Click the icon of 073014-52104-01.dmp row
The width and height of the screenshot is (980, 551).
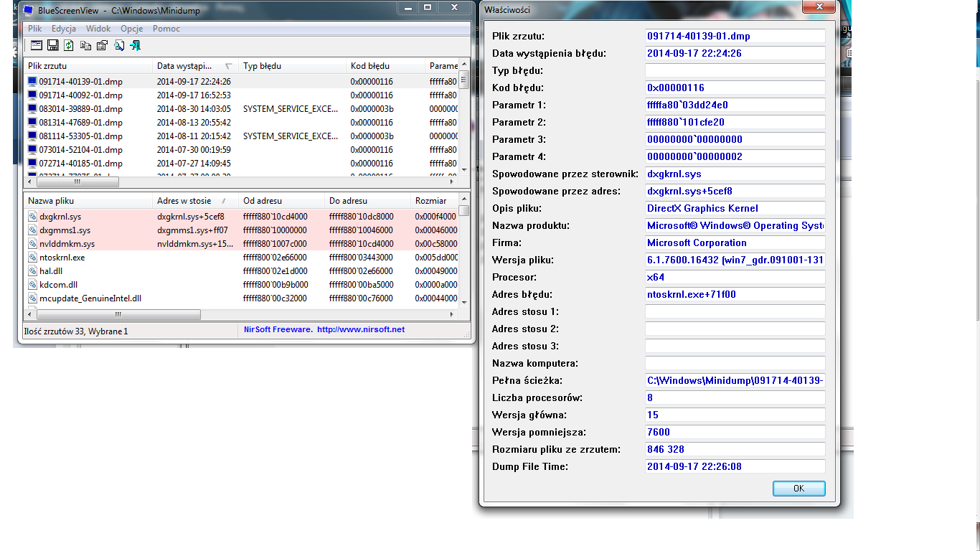(x=32, y=149)
